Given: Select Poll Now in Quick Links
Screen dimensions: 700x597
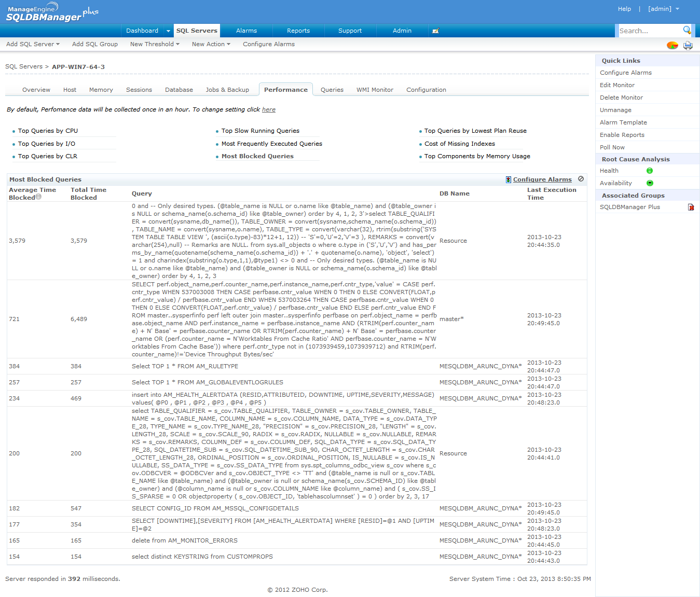Looking at the screenshot, I should [612, 147].
